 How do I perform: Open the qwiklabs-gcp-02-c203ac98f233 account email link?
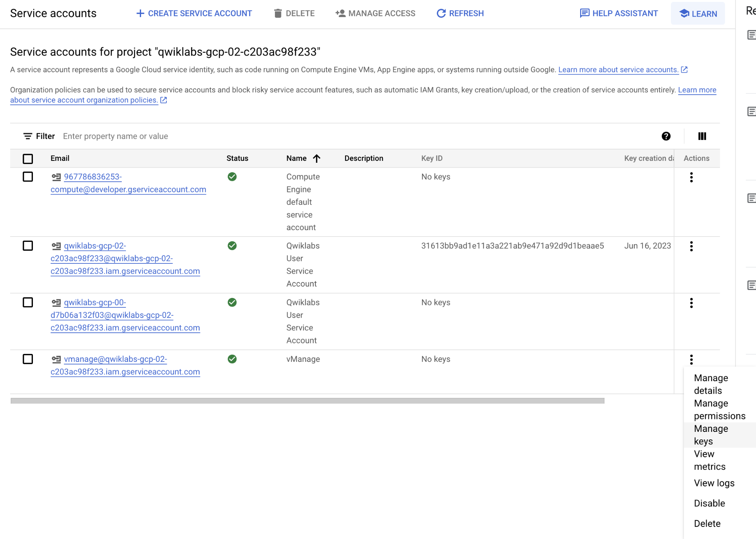pyautogui.click(x=125, y=259)
